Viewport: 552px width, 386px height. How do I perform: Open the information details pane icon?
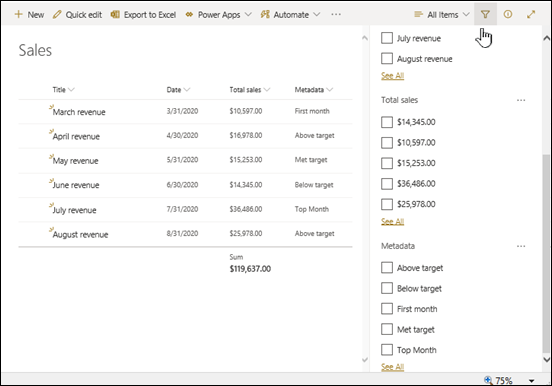coord(508,14)
